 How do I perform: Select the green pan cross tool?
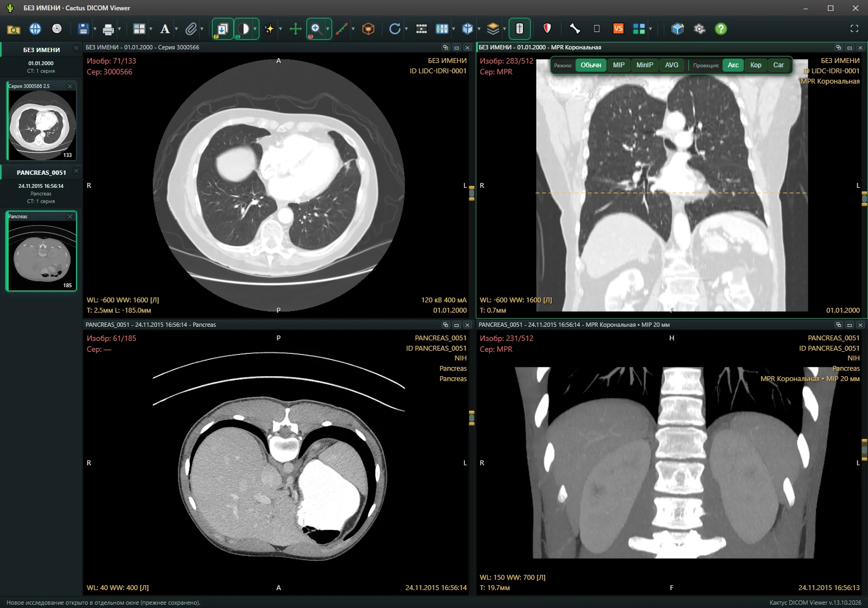coord(295,29)
